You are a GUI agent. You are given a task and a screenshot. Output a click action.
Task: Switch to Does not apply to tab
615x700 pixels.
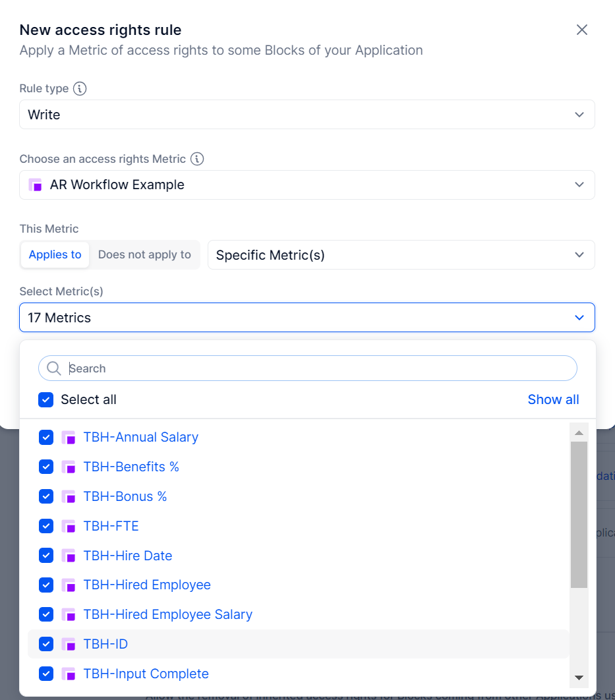(x=144, y=254)
